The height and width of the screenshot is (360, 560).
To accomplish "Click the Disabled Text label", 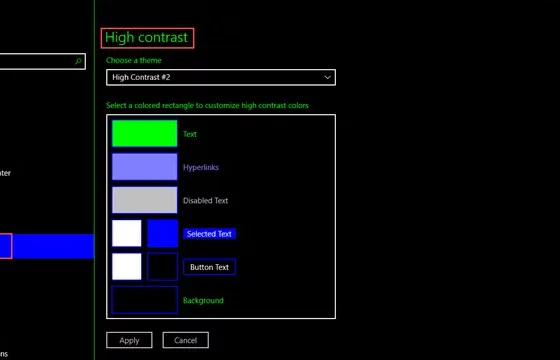I will click(x=205, y=200).
